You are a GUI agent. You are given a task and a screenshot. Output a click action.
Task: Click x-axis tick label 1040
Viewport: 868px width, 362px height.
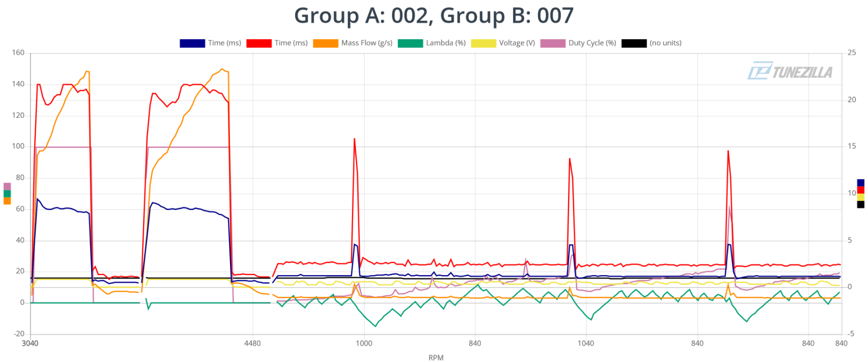tap(586, 343)
